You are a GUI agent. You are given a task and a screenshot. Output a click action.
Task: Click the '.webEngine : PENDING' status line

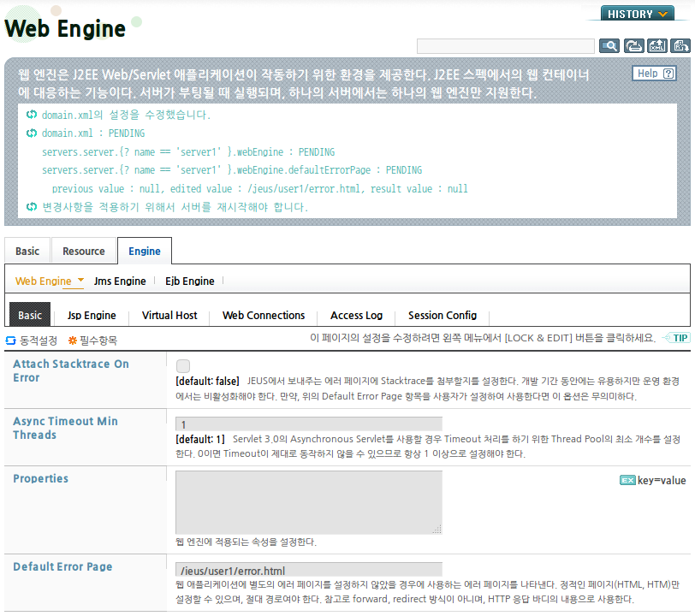[188, 152]
